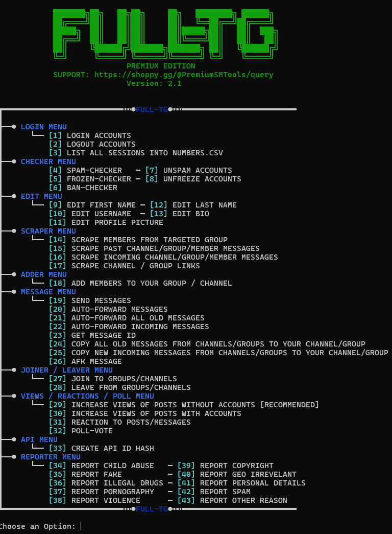Click option '[41] REPORT PERSONAL DETAILS'
The height and width of the screenshot is (534, 392).
pos(241,483)
